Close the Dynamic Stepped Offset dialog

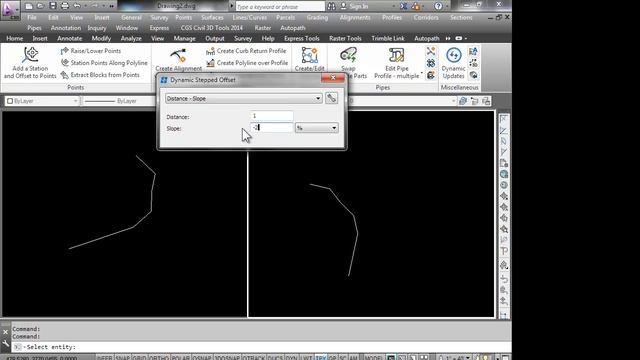point(333,78)
